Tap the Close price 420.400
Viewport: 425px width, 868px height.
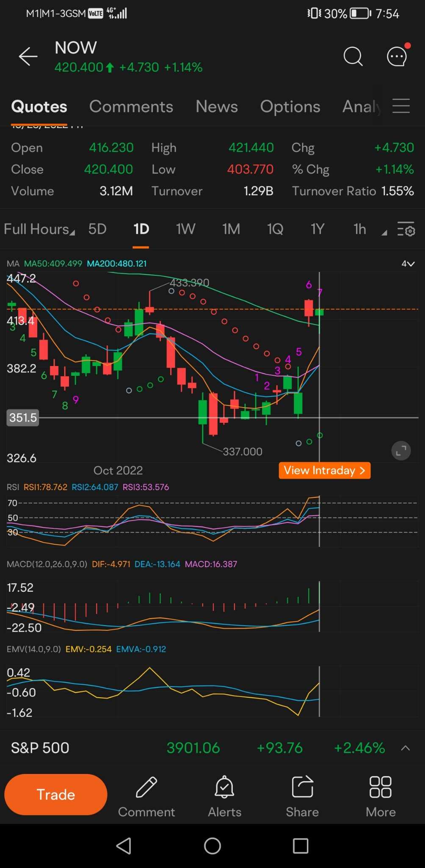click(109, 169)
